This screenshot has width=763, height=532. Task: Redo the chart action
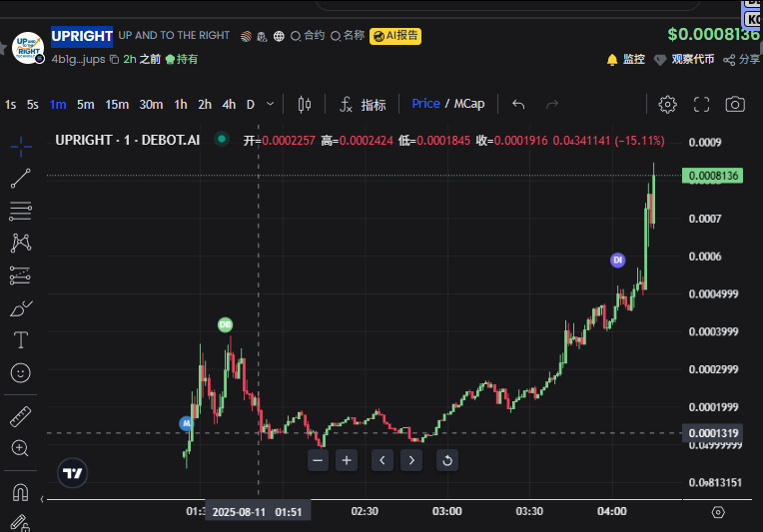tap(552, 104)
